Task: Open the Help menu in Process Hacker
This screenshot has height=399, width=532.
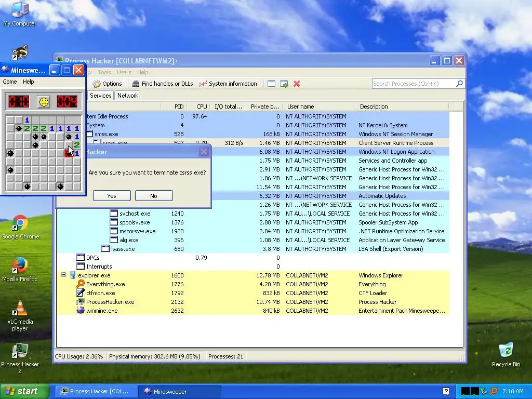Action: point(142,72)
